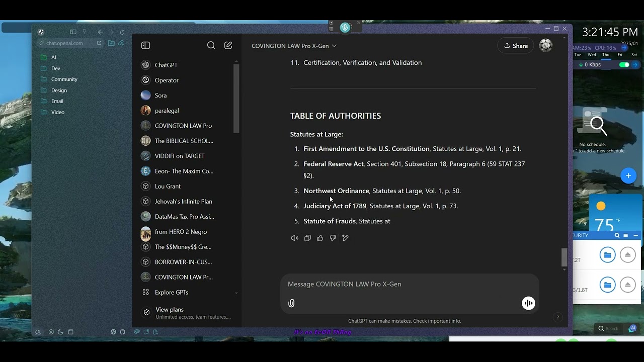This screenshot has height=362, width=644.
Task: Toggle the ChatGPT sidebar panel
Action: pos(146,45)
